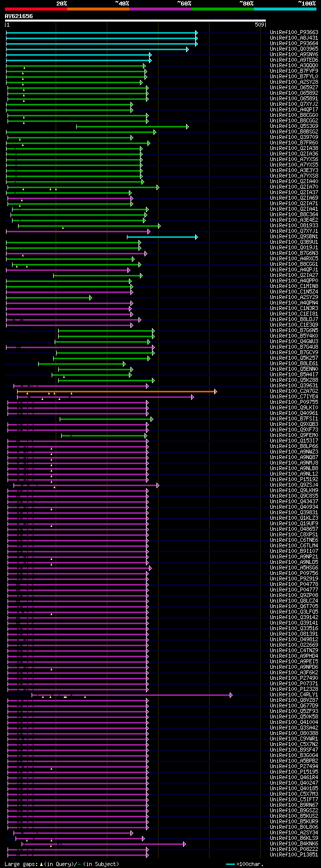Select hit UniRef100_Q41004
The height and width of the screenshot is (868, 321).
click(x=294, y=722)
